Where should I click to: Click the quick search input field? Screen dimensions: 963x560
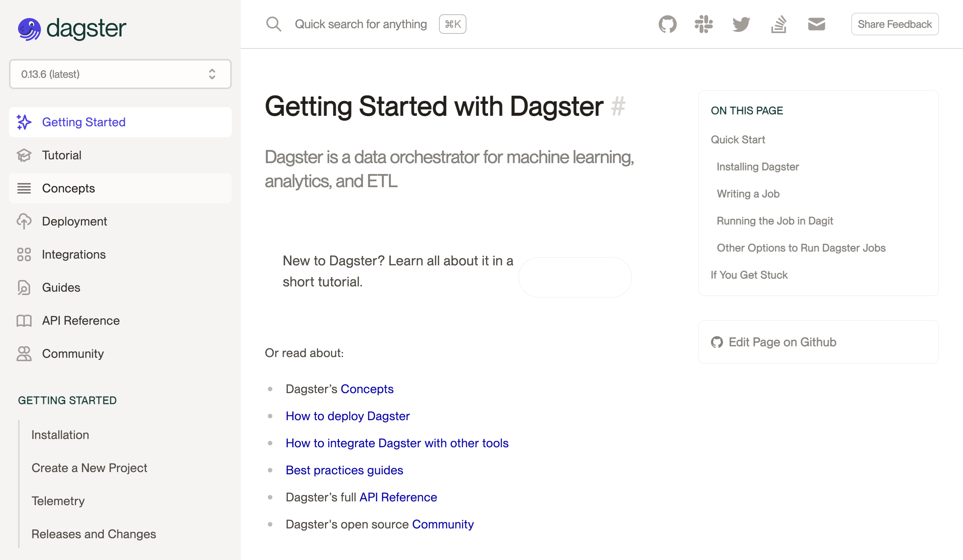point(361,24)
